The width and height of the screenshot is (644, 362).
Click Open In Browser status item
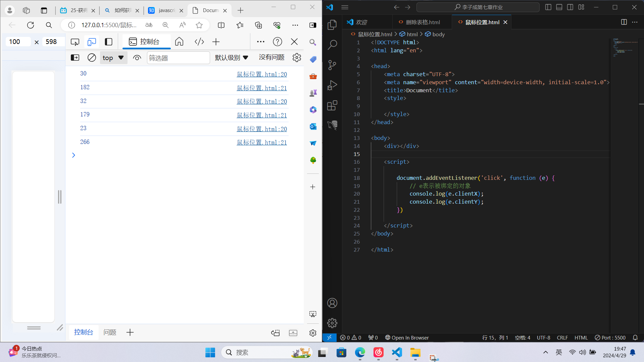[407, 338]
